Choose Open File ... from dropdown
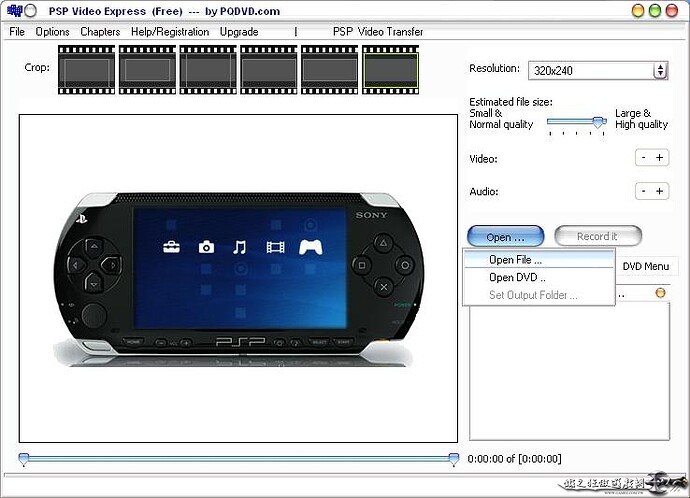 (x=539, y=260)
